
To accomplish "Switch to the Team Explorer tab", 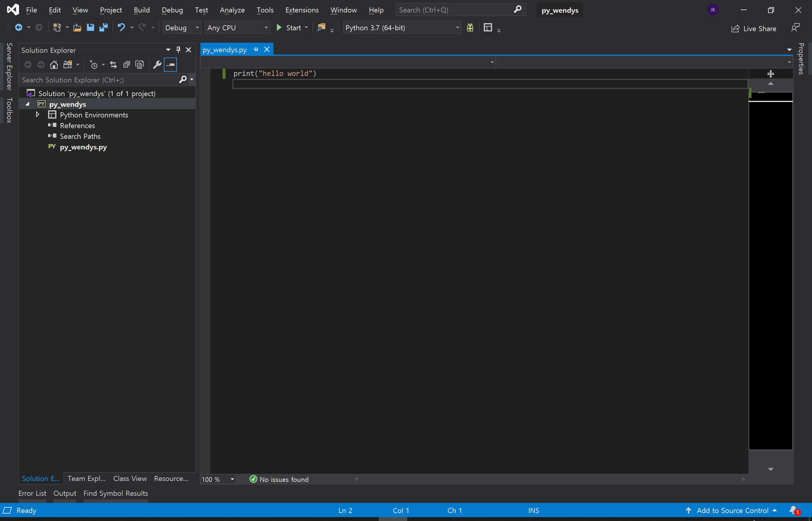I will (x=86, y=478).
